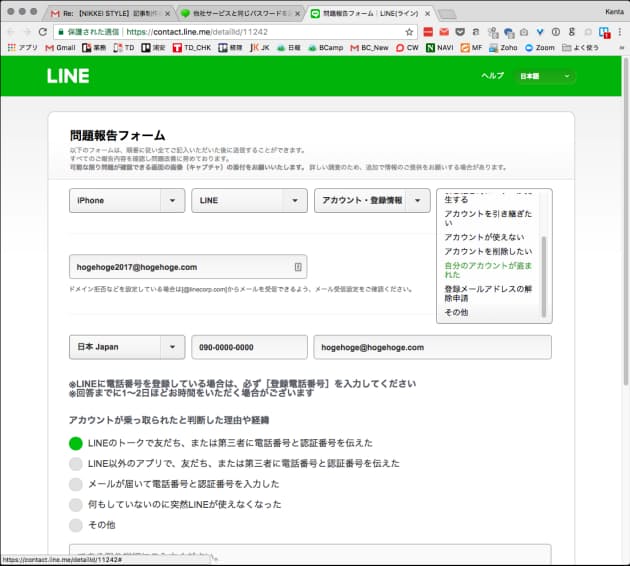Screen dimensions: 630x566
Task: Select 'LINE以外のアプリで' radio option
Action: pos(76,464)
